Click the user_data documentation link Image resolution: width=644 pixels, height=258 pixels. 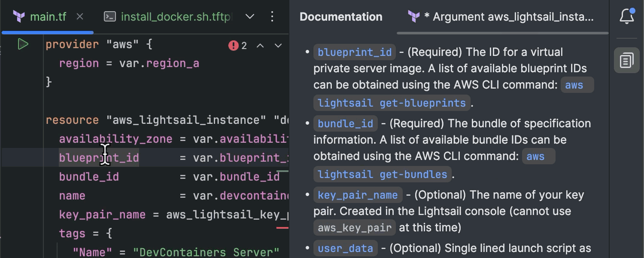346,249
